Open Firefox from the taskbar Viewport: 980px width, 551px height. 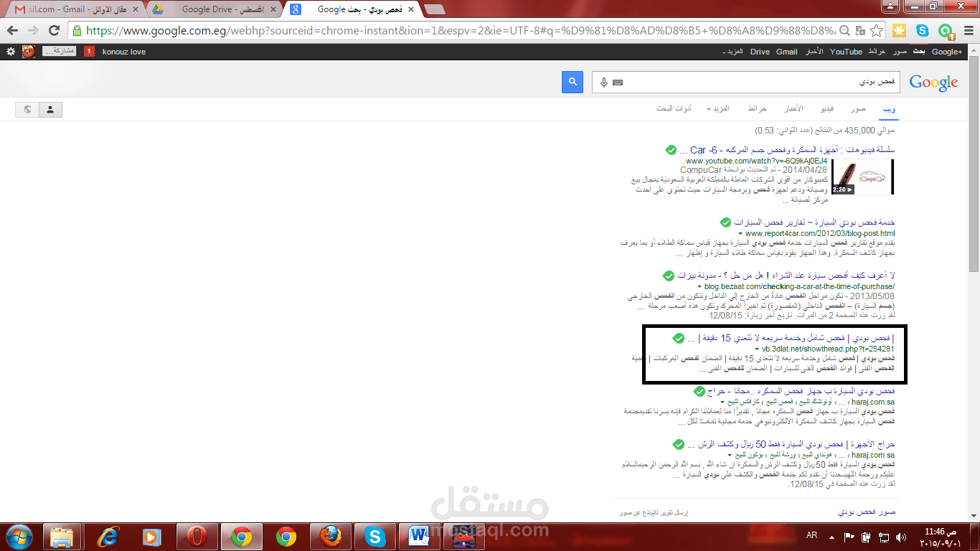[330, 537]
